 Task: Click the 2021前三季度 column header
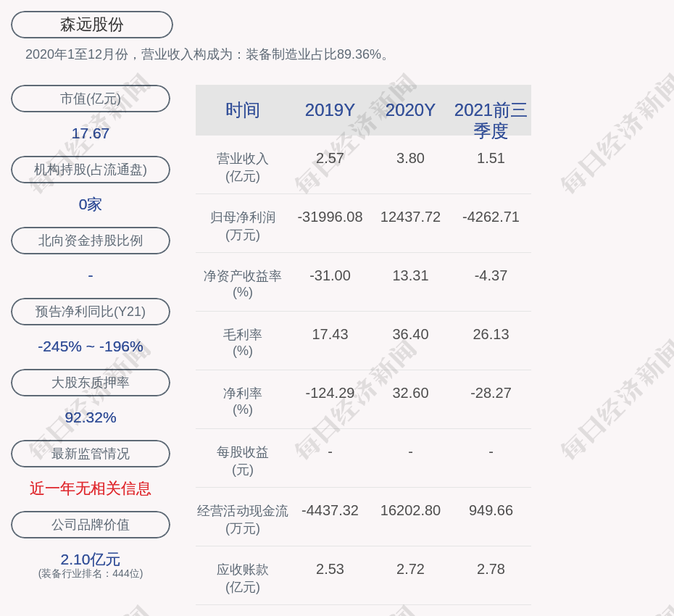491,120
